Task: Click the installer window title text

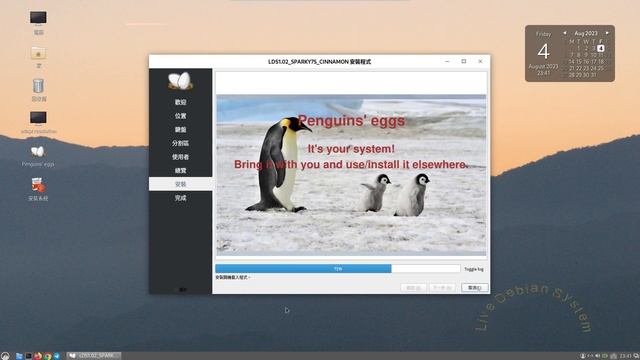Action: [x=319, y=62]
